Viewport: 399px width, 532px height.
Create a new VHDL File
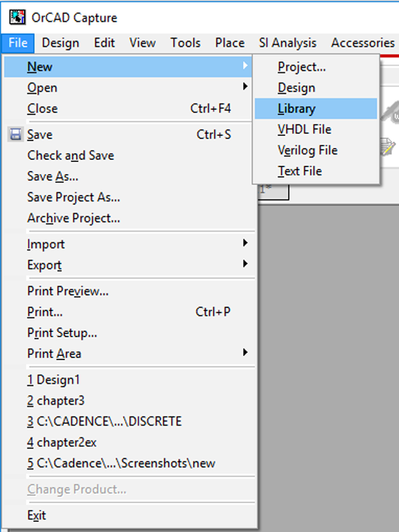304,130
